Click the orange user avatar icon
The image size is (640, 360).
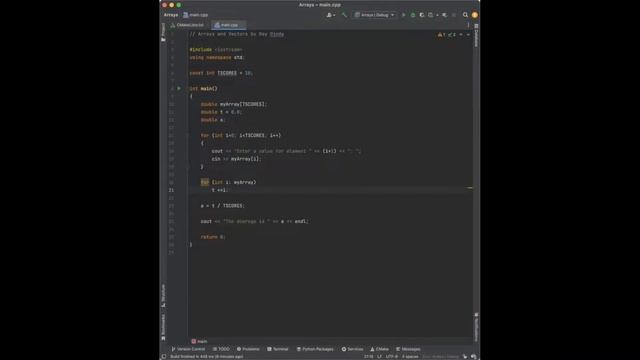click(474, 15)
